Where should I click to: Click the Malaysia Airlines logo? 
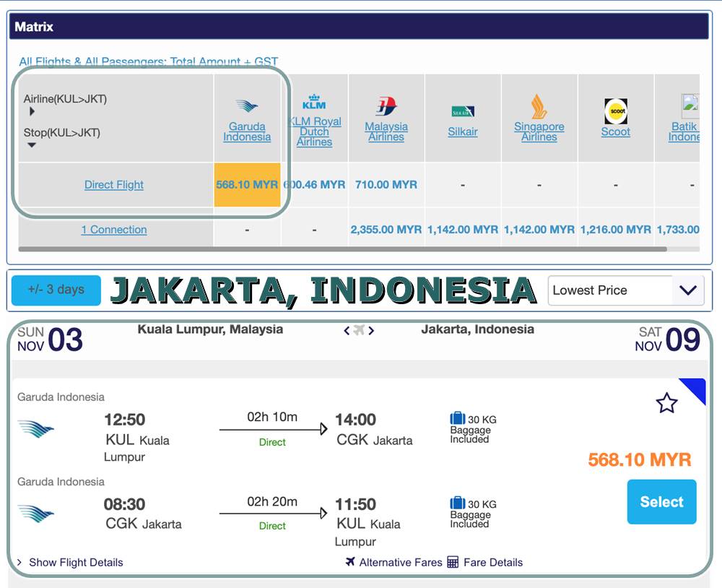[386, 106]
